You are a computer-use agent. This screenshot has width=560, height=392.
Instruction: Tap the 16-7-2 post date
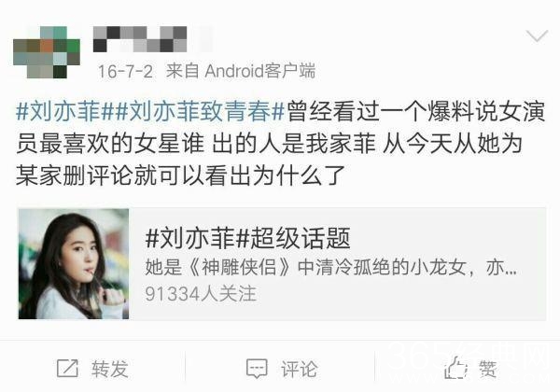tap(125, 71)
